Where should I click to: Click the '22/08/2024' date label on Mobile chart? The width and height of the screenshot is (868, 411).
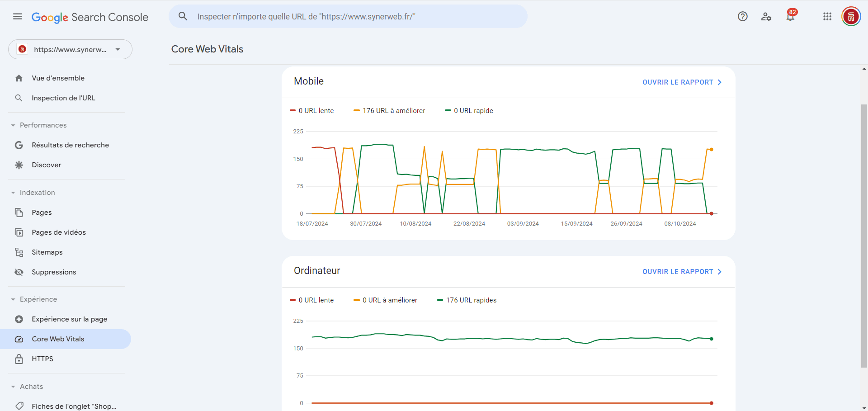click(469, 224)
